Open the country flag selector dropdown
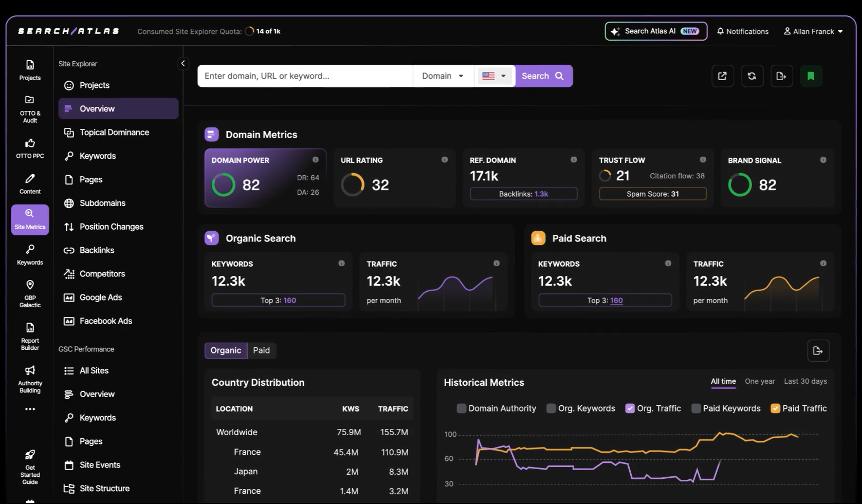 coord(493,76)
